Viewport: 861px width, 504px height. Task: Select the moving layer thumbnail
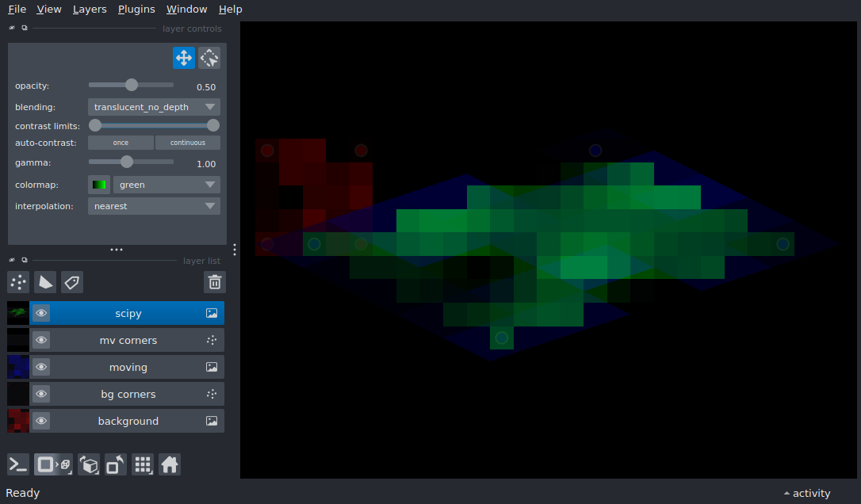click(x=18, y=367)
